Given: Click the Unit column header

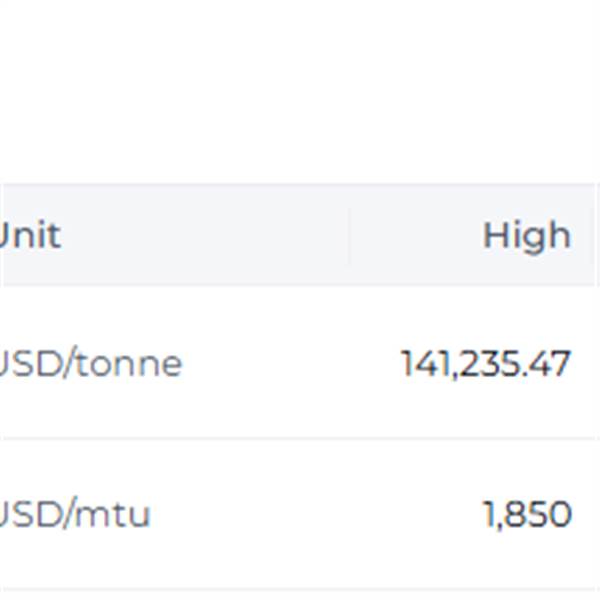Looking at the screenshot, I should (x=30, y=236).
